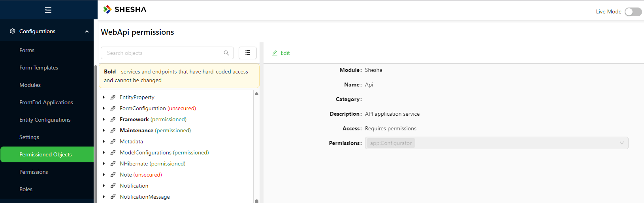Click the link icon beside NHibernate

click(x=113, y=164)
